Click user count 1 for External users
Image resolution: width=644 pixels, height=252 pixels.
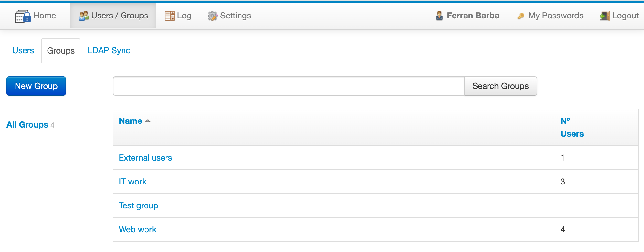click(x=563, y=158)
